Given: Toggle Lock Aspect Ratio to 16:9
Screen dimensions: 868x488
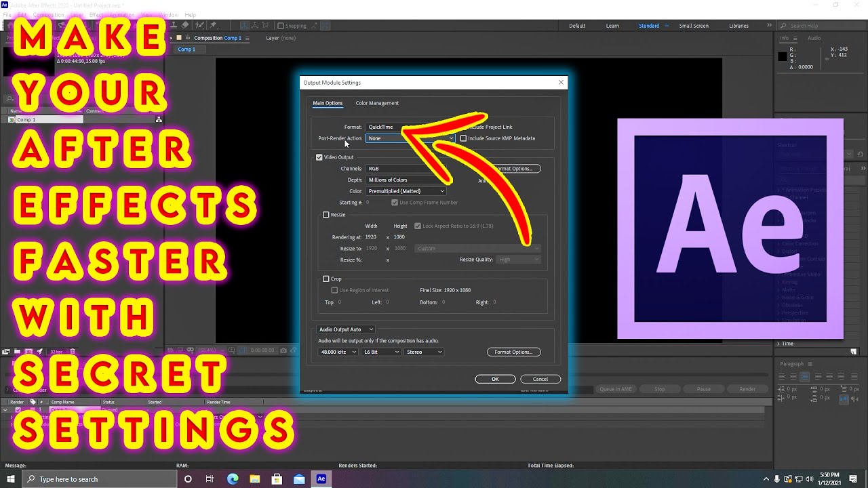Looking at the screenshot, I should 418,226.
